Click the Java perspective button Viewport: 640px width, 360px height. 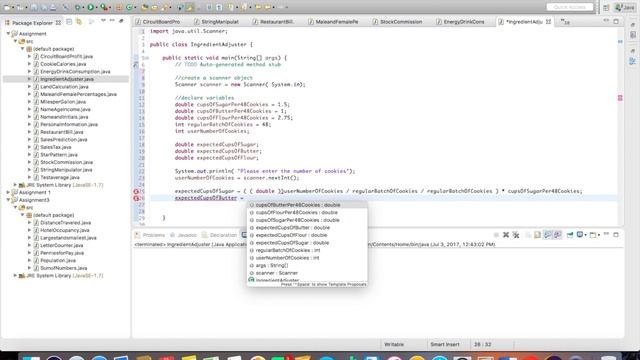(625, 7)
